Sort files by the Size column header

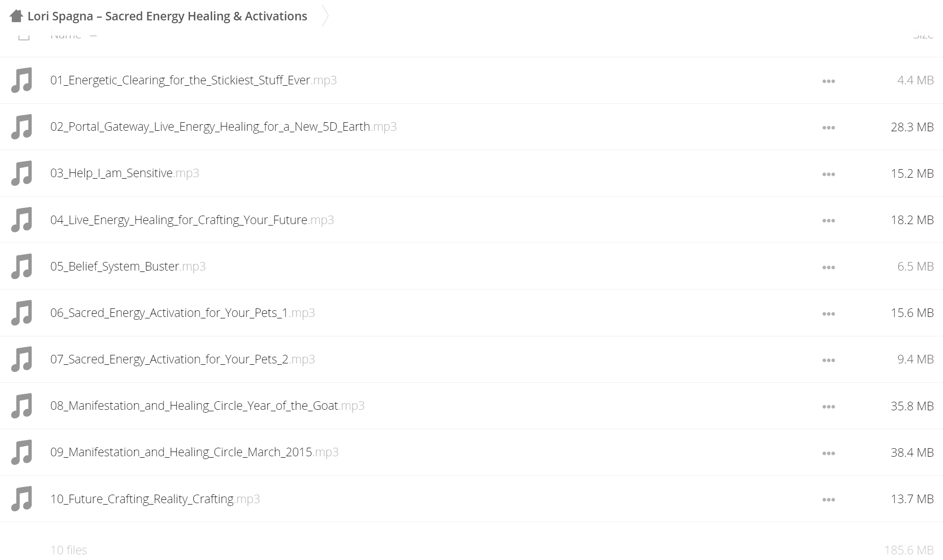[x=923, y=36]
